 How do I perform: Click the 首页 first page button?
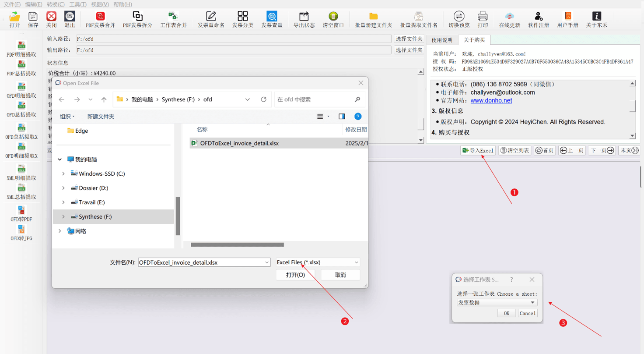[545, 150]
